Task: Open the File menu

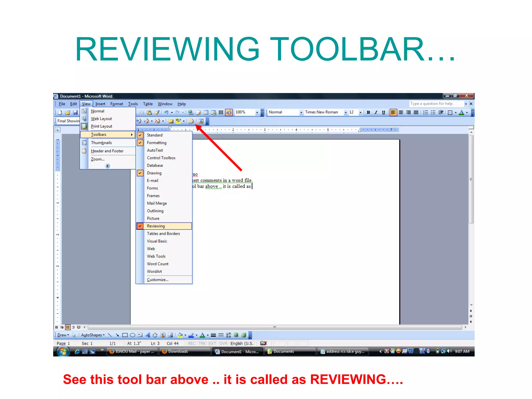Action: coord(62,104)
